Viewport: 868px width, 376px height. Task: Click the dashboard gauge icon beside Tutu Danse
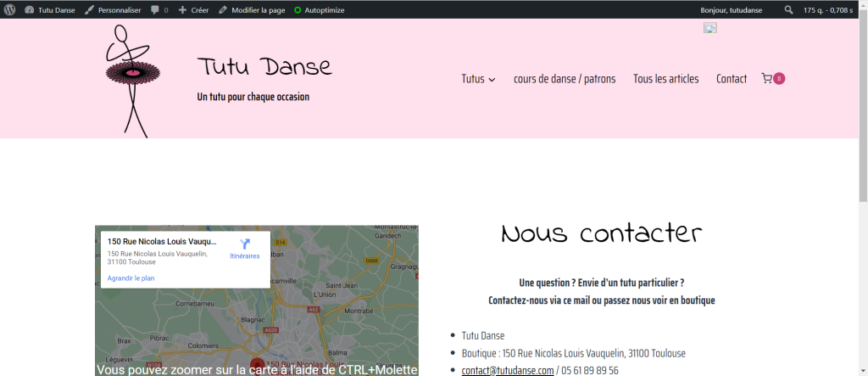(x=30, y=10)
